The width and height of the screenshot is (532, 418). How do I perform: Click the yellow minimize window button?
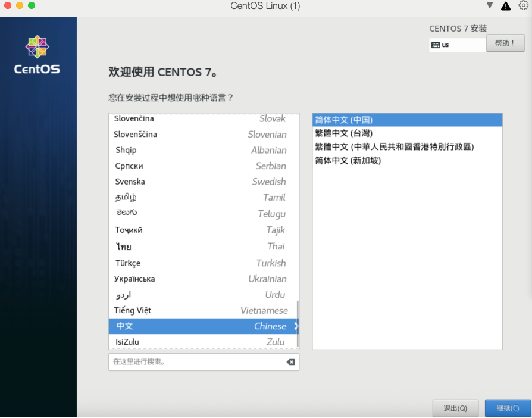click(20, 5)
